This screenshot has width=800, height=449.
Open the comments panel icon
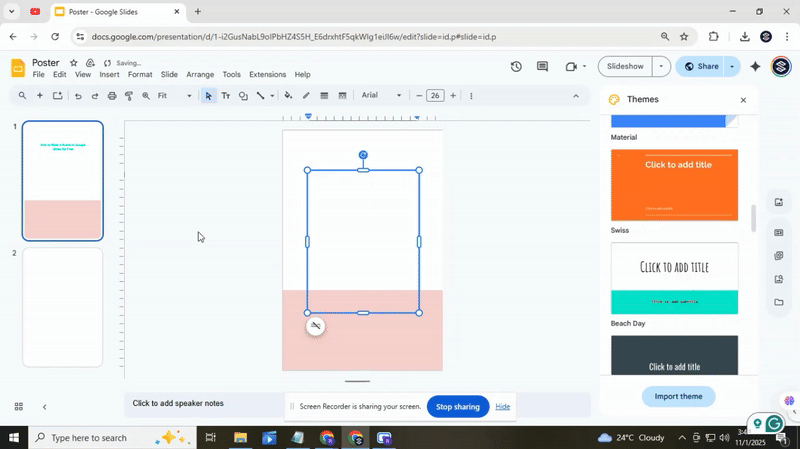[542, 67]
